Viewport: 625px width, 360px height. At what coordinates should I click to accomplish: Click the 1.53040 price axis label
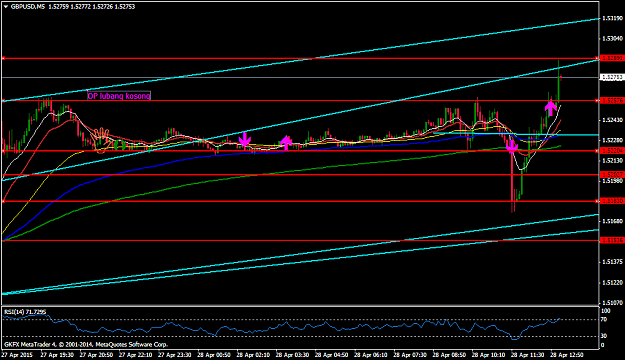[x=612, y=39]
